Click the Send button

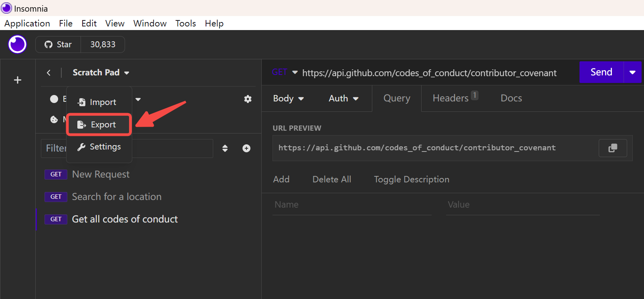[x=601, y=72]
